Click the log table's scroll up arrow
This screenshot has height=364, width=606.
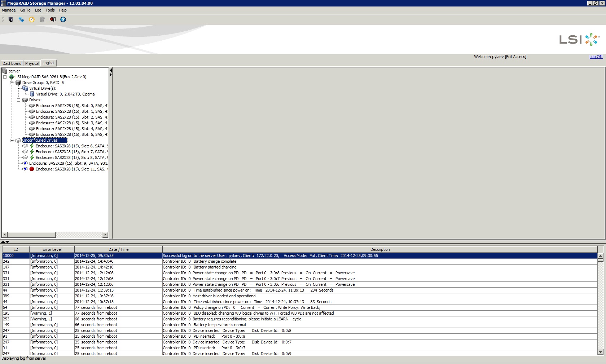(601, 256)
